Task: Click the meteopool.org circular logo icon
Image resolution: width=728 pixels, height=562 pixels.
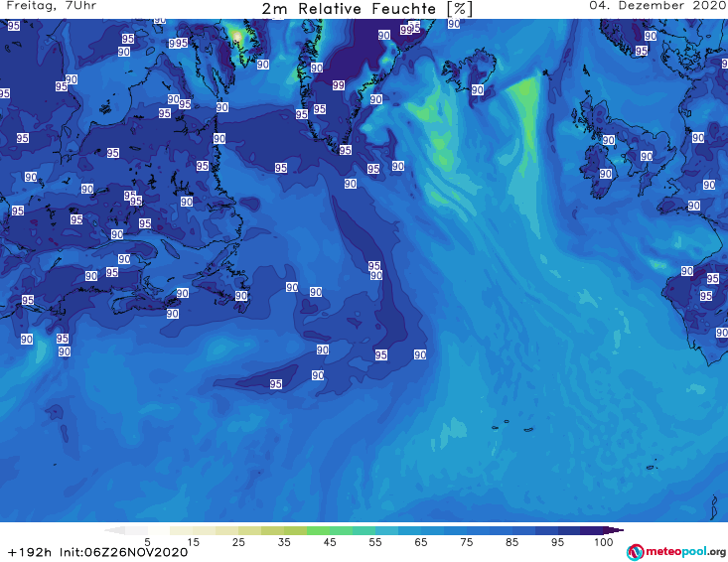Action: pos(636,552)
